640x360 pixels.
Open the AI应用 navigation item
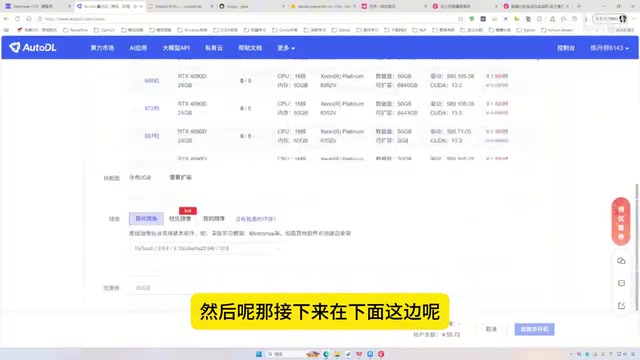click(x=138, y=48)
